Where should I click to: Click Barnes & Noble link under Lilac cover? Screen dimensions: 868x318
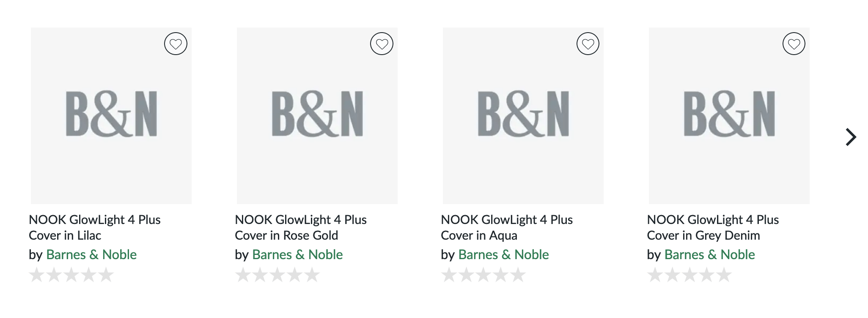point(91,254)
